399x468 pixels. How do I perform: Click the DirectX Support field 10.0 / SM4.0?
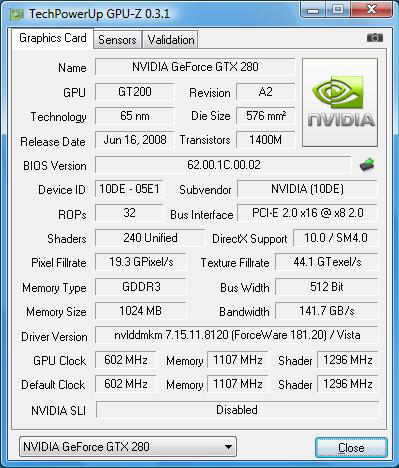(335, 238)
